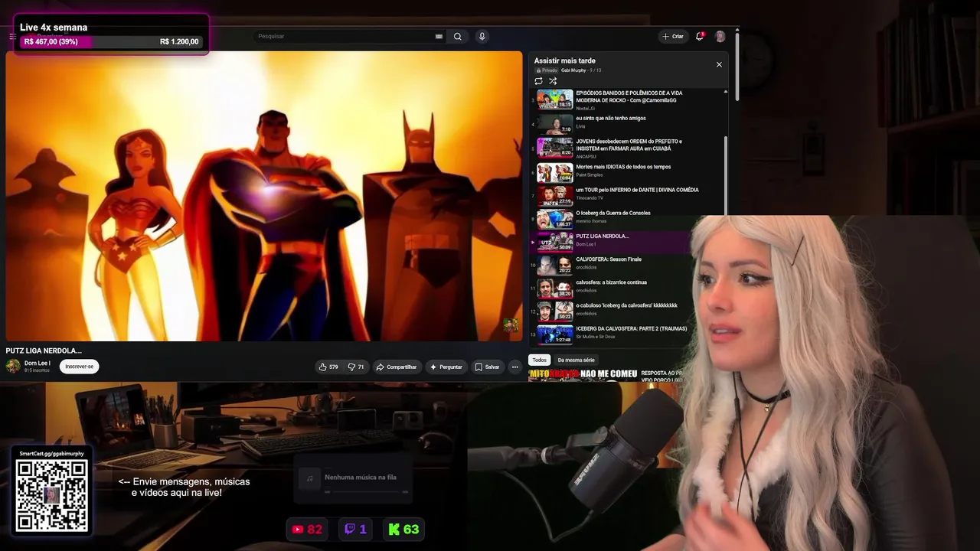Open Rocko banned episodes video thumbnail
The height and width of the screenshot is (551, 980).
tap(554, 99)
